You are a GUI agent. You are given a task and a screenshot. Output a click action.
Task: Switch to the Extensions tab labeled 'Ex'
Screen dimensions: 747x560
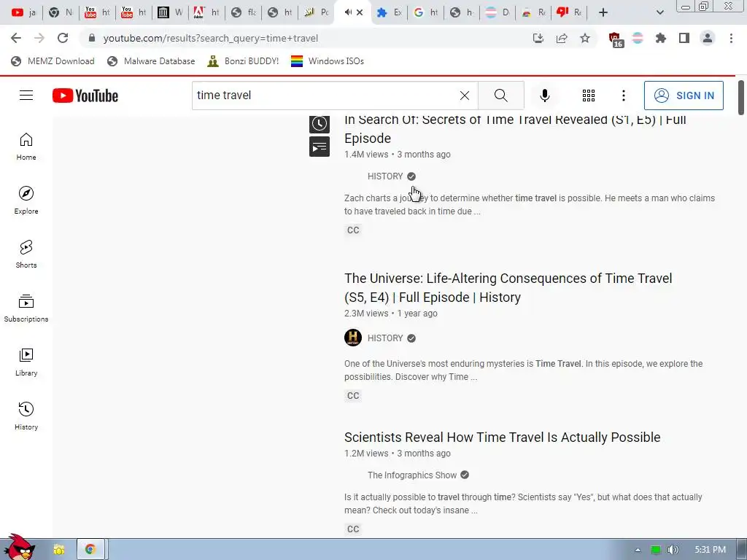click(389, 12)
